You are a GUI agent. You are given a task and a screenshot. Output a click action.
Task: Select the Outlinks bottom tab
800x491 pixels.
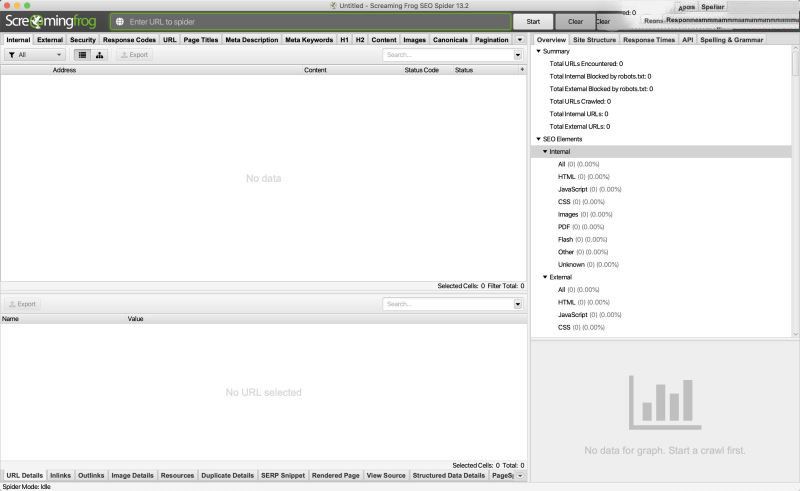pyautogui.click(x=91, y=476)
